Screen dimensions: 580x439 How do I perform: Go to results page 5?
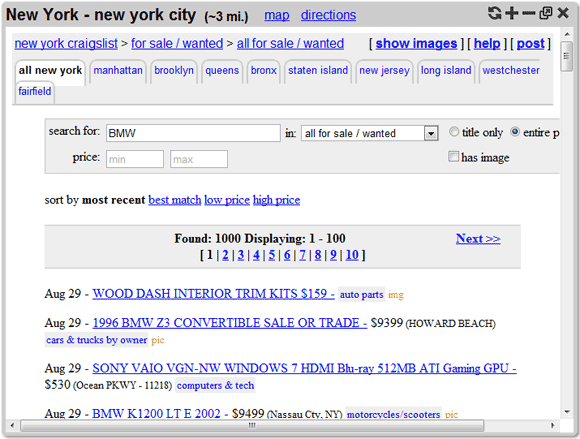(x=272, y=255)
